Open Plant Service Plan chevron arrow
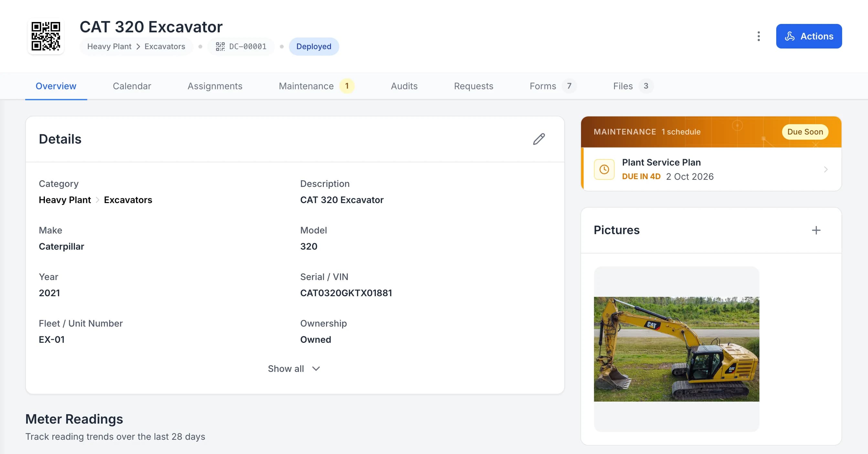 tap(826, 169)
